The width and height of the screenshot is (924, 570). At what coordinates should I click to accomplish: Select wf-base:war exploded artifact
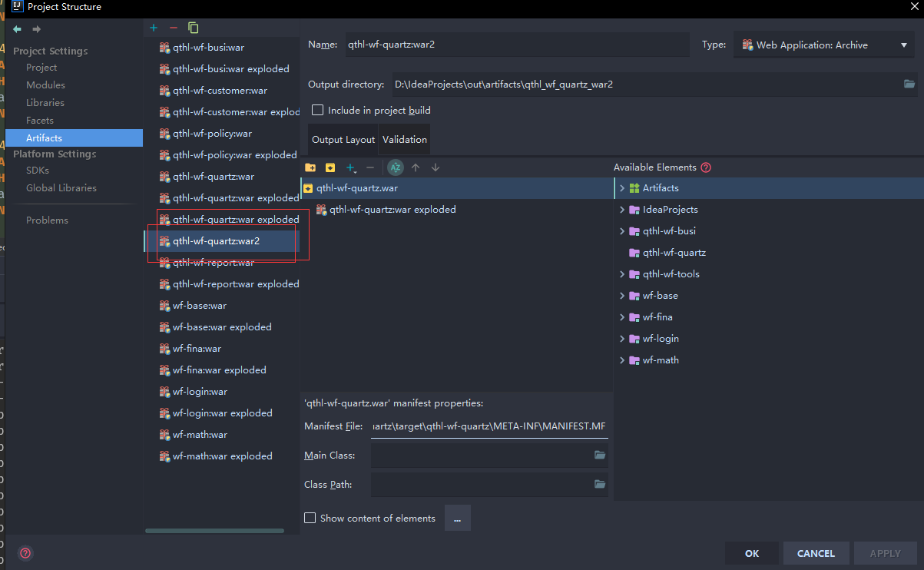222,327
